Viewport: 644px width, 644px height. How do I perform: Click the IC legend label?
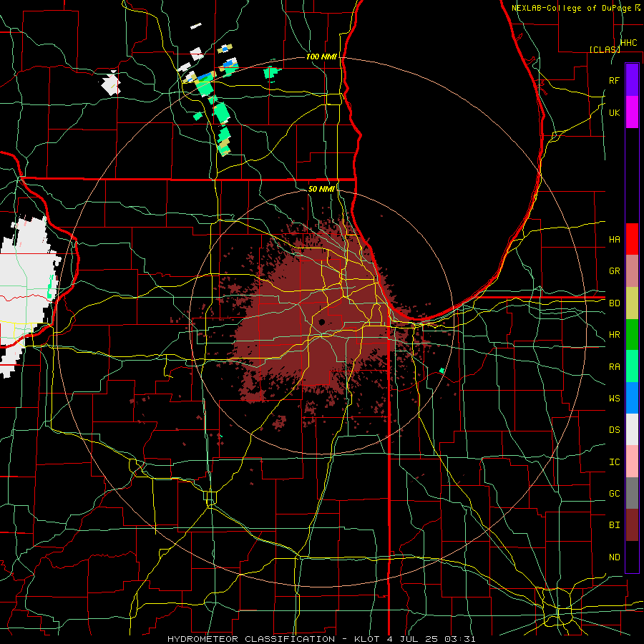615,462
